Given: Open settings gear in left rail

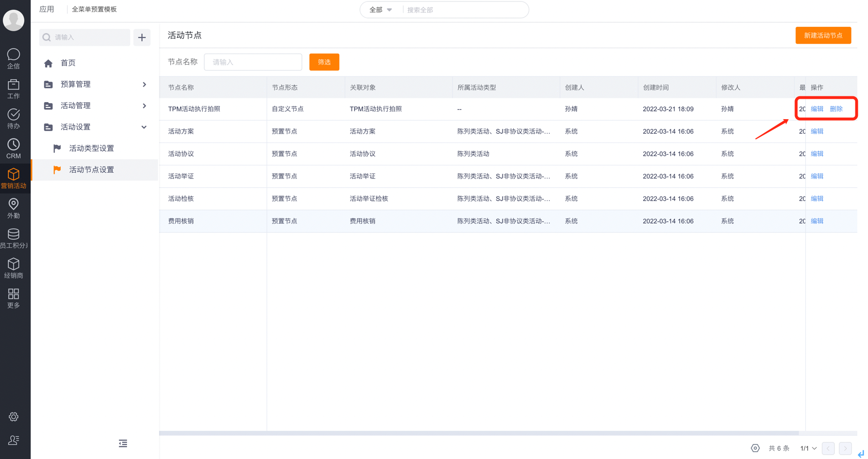Looking at the screenshot, I should click(x=14, y=417).
